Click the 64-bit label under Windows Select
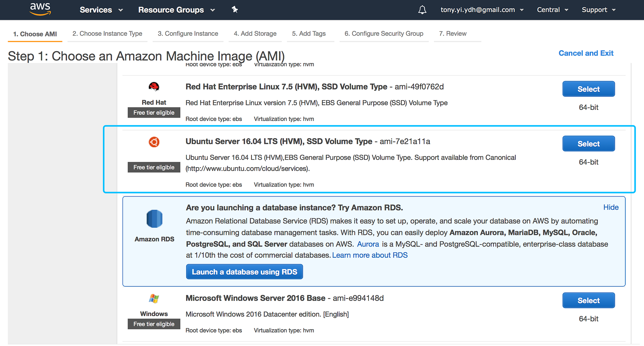This screenshot has width=644, height=346. (x=589, y=319)
